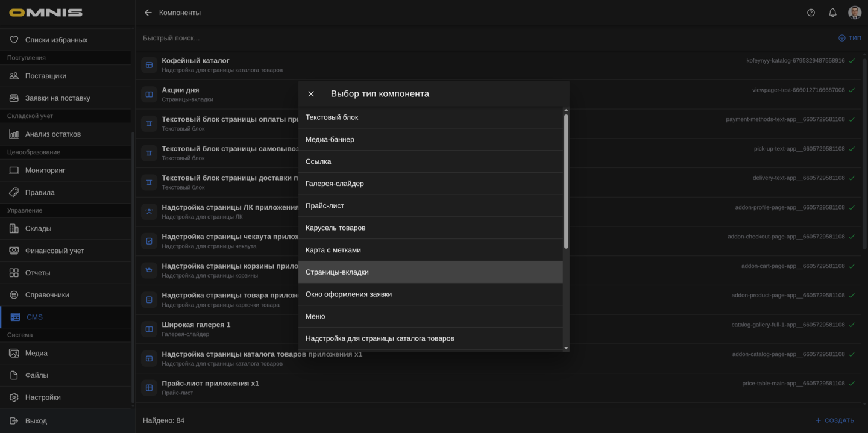Viewport: 868px width, 433px height.
Task: Open Файлы document icon
Action: click(14, 375)
